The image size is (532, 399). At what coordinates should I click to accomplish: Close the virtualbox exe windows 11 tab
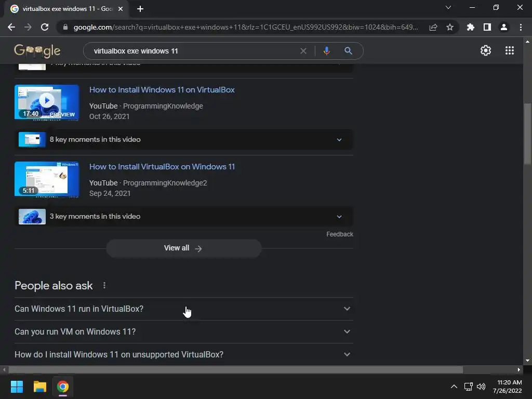click(121, 9)
